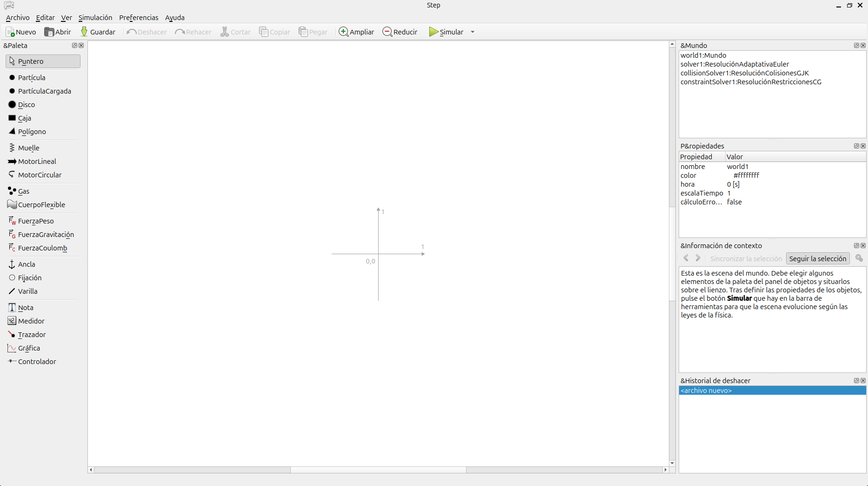Toggle float on the Propiedades panel
The height and width of the screenshot is (486, 868).
tap(856, 146)
